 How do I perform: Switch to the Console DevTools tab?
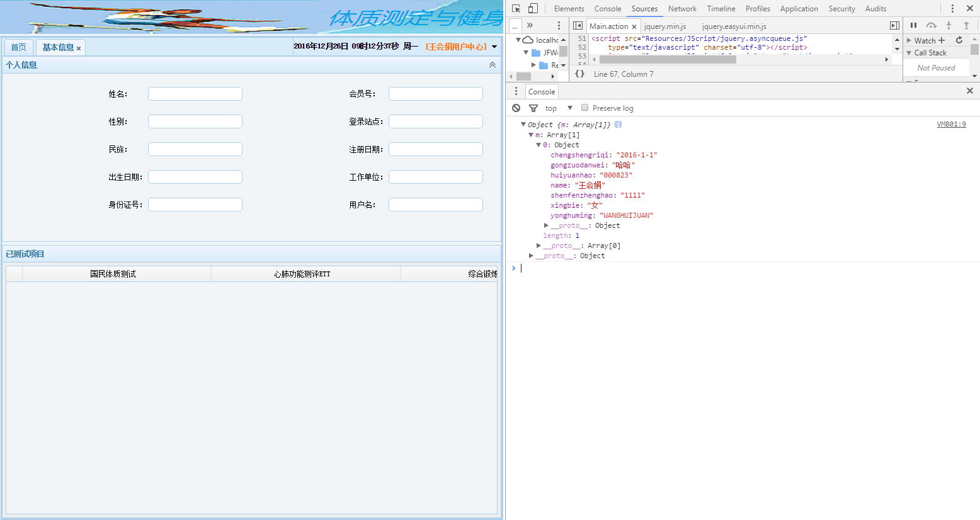click(x=608, y=9)
